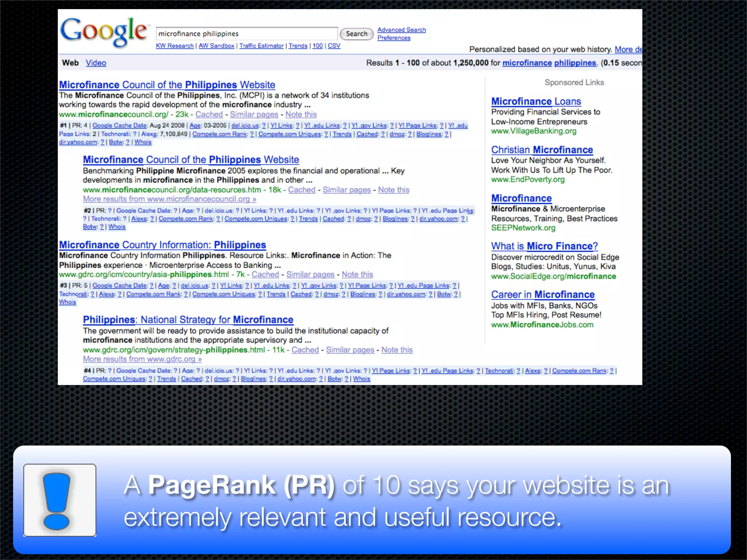The image size is (747, 560).
Task: Switch to the Video tab
Action: coord(96,63)
